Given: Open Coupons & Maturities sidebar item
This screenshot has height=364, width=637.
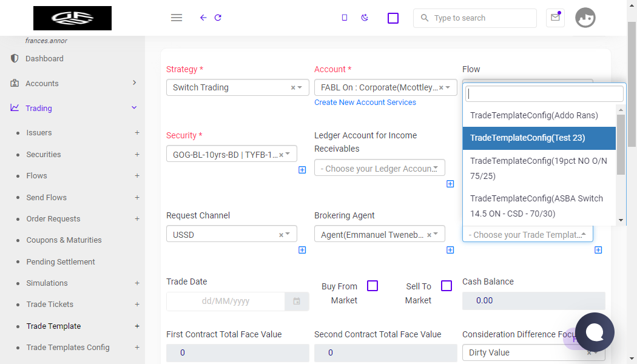Looking at the screenshot, I should (x=64, y=240).
